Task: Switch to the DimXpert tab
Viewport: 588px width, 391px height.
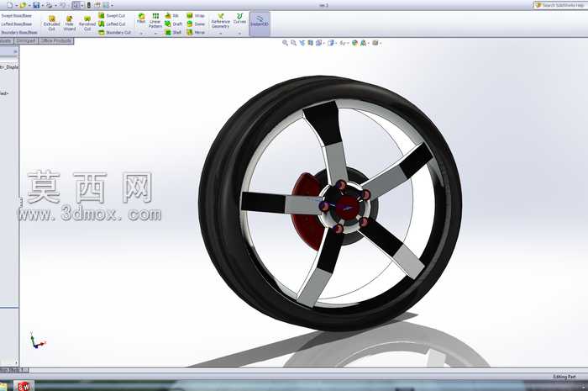Action: click(x=26, y=40)
